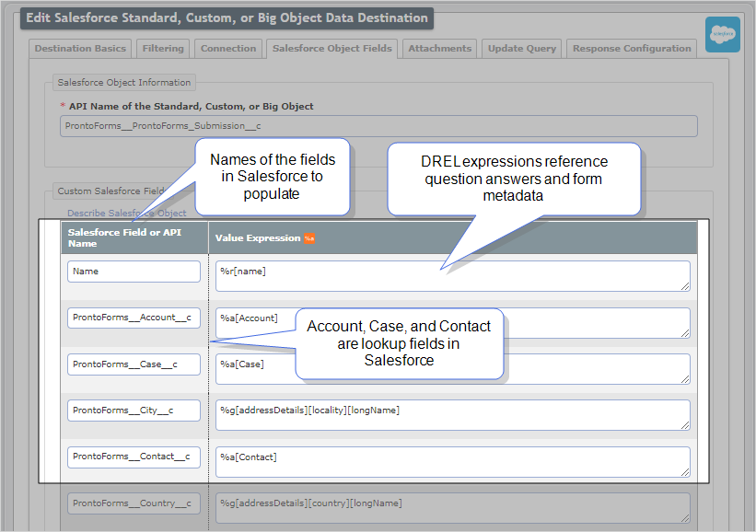The height and width of the screenshot is (532, 756).
Task: Click resize handle of country expression textarea
Action: pos(685,518)
